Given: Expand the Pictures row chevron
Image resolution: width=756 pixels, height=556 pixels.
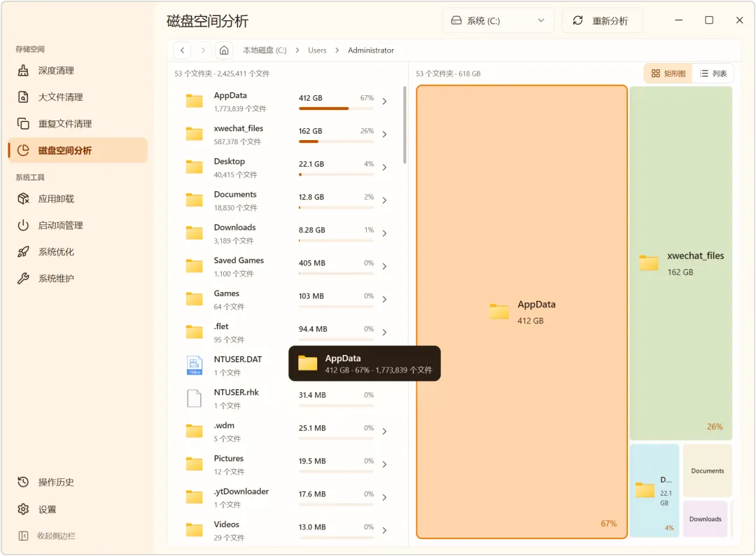Looking at the screenshot, I should 384,464.
